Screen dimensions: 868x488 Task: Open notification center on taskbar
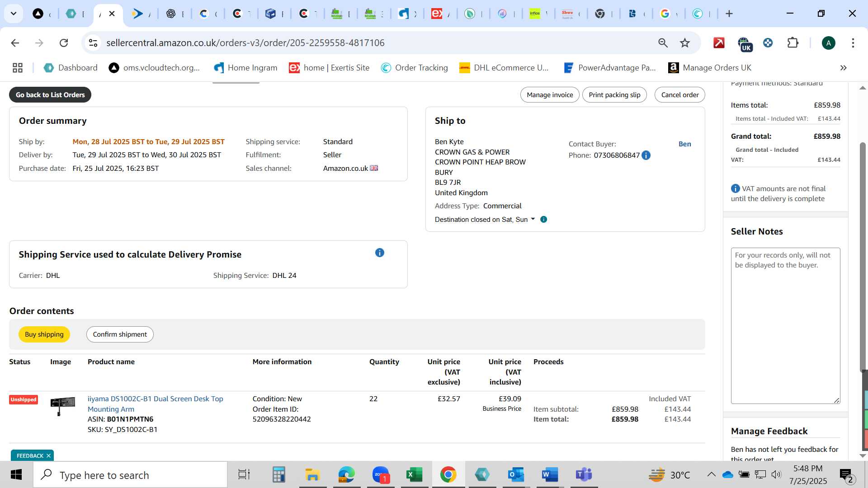(846, 475)
